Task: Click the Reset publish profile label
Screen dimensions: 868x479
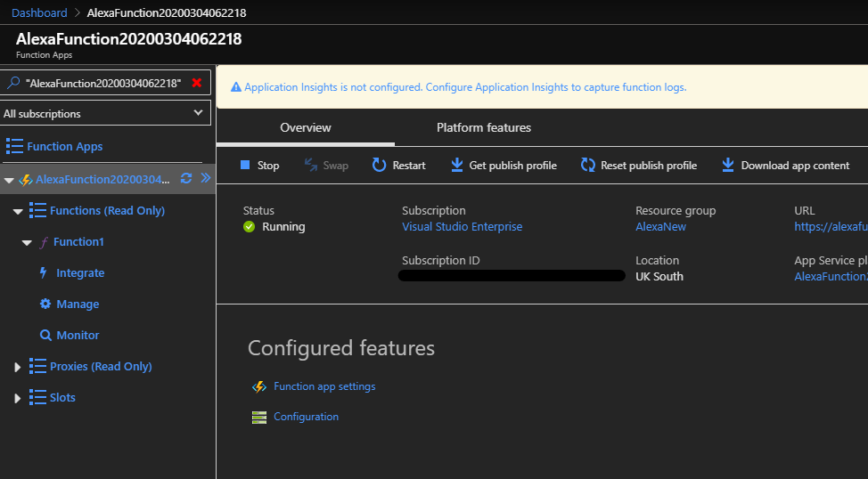Action: 649,166
